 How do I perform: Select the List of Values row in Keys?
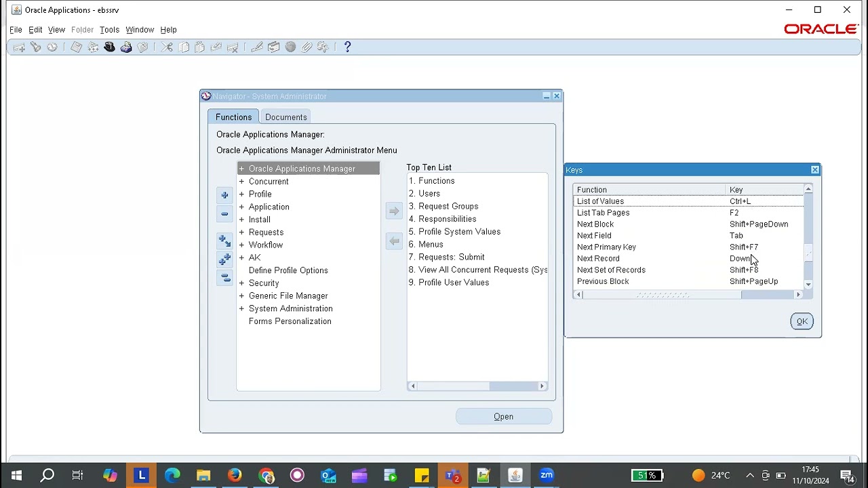pos(688,201)
